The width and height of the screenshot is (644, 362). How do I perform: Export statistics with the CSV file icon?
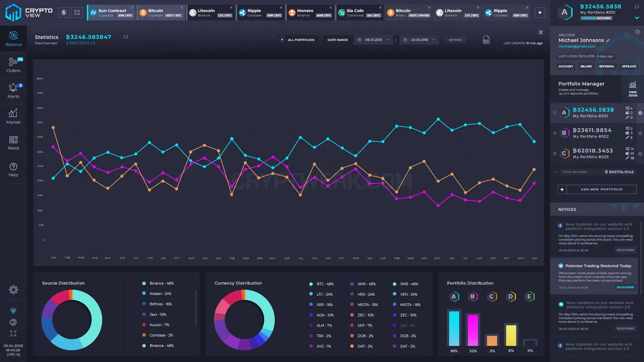[486, 40]
